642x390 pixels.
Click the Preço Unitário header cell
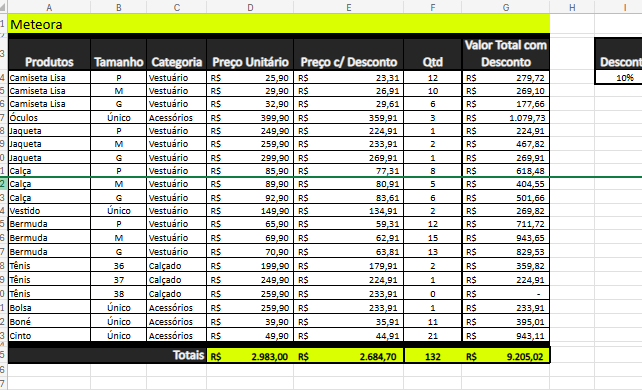pos(250,54)
